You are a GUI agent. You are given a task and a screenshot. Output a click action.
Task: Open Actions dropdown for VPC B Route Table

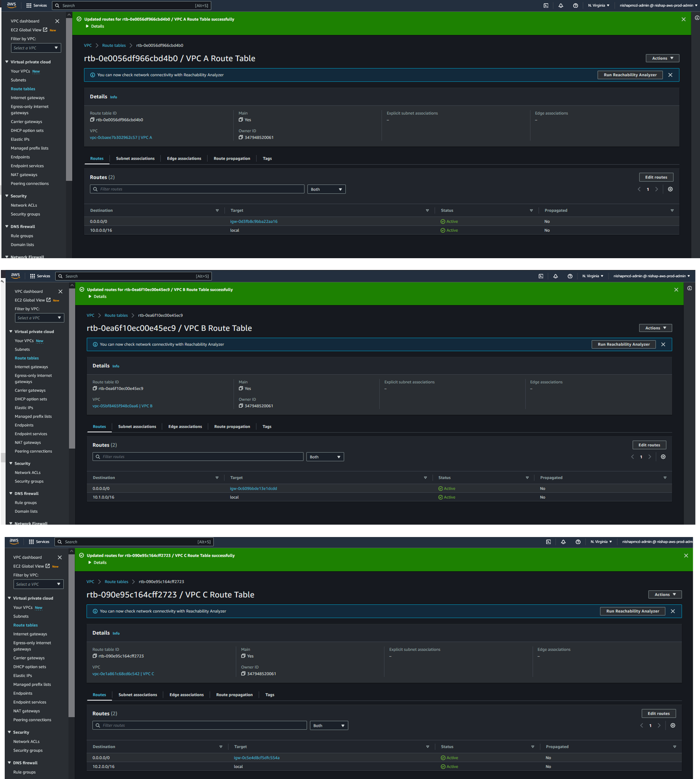[x=655, y=328]
